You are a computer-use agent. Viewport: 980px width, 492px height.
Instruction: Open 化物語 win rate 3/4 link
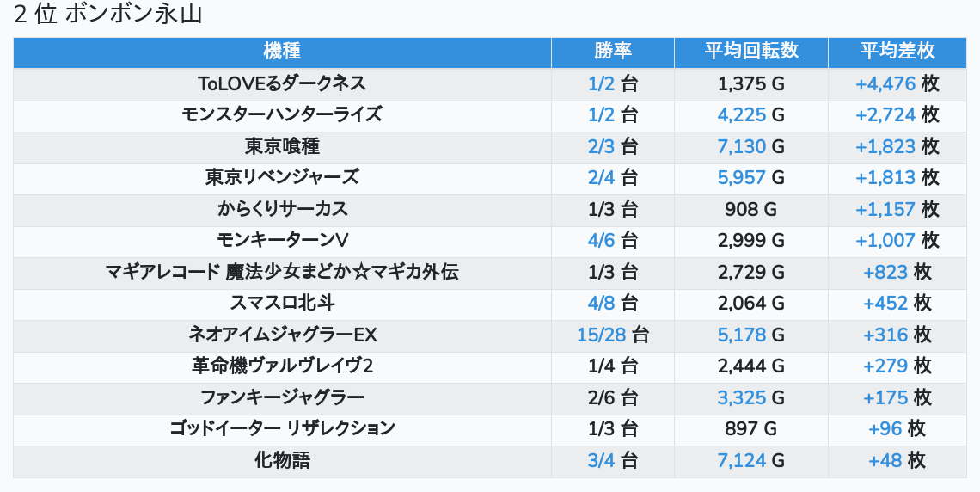(x=602, y=460)
